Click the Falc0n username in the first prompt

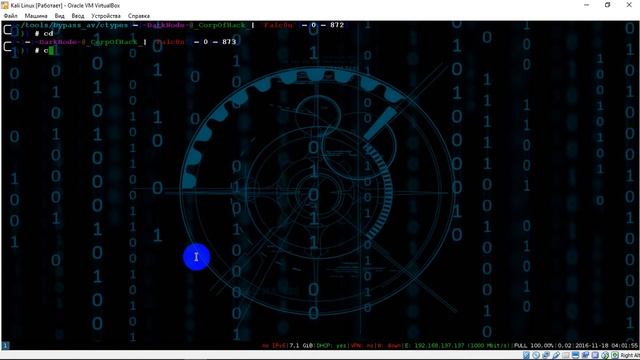[278, 25]
